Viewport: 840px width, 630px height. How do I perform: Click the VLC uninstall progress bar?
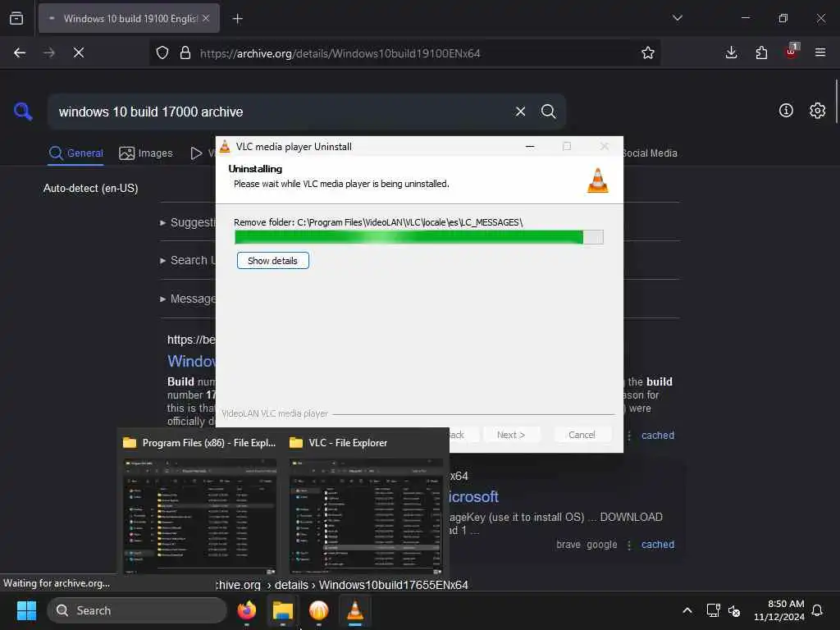pyautogui.click(x=419, y=237)
